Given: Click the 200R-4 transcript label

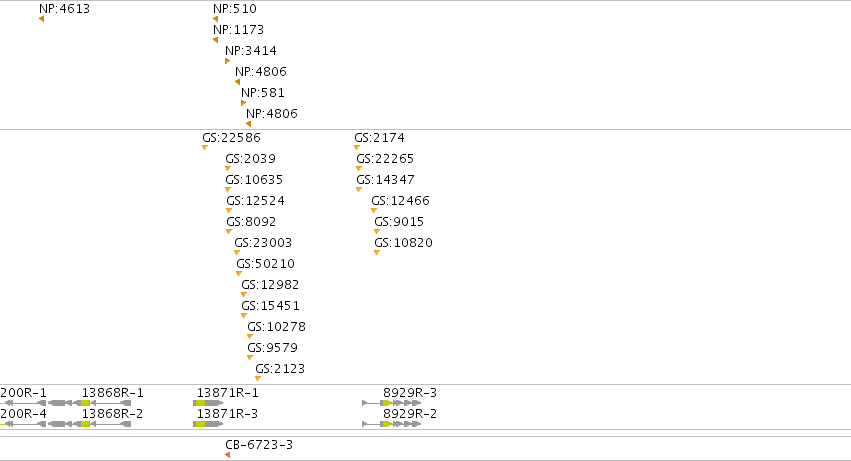Looking at the screenshot, I should pos(23,414).
